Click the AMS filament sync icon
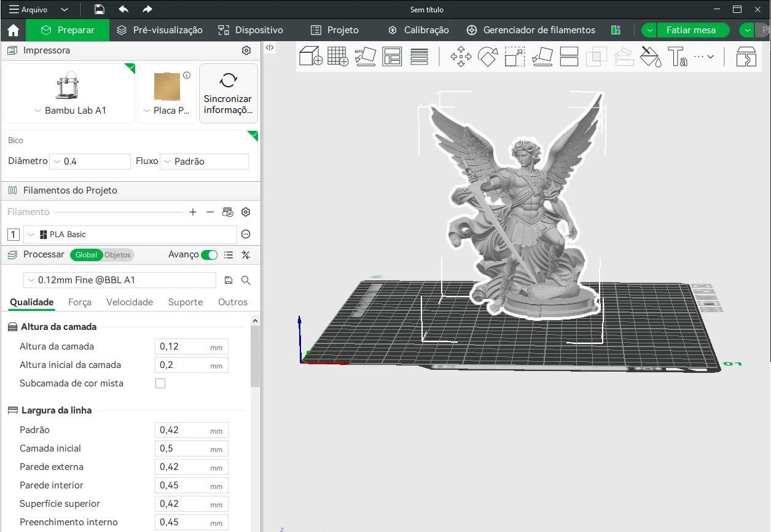This screenshot has width=771, height=532. pos(228,212)
